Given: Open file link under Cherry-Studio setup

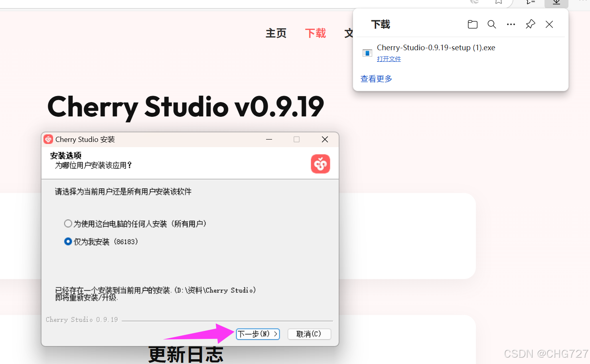Looking at the screenshot, I should click(389, 59).
